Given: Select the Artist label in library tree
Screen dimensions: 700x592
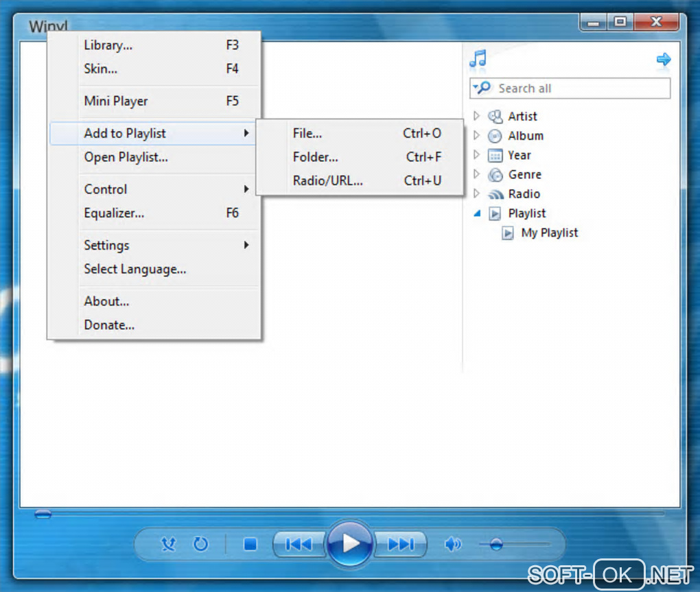Looking at the screenshot, I should click(522, 117).
